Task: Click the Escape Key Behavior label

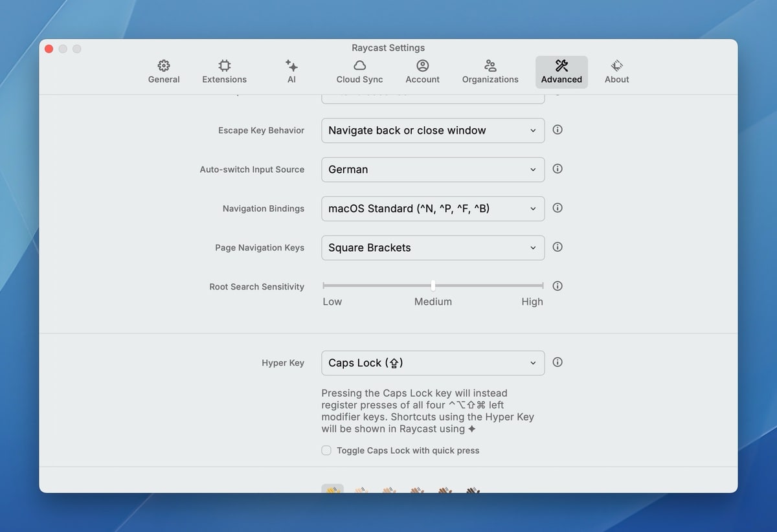Action: [261, 130]
